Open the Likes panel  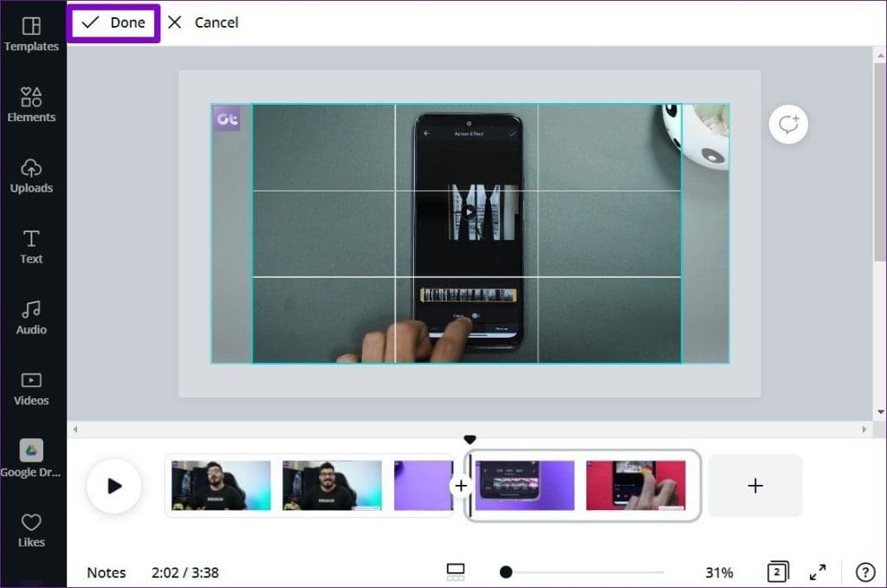pos(32,528)
